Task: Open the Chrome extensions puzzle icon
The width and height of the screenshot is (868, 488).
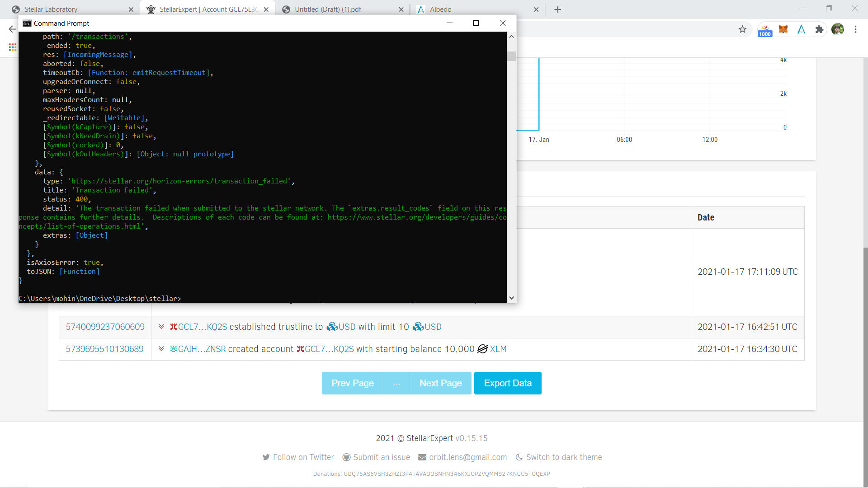Action: (819, 29)
